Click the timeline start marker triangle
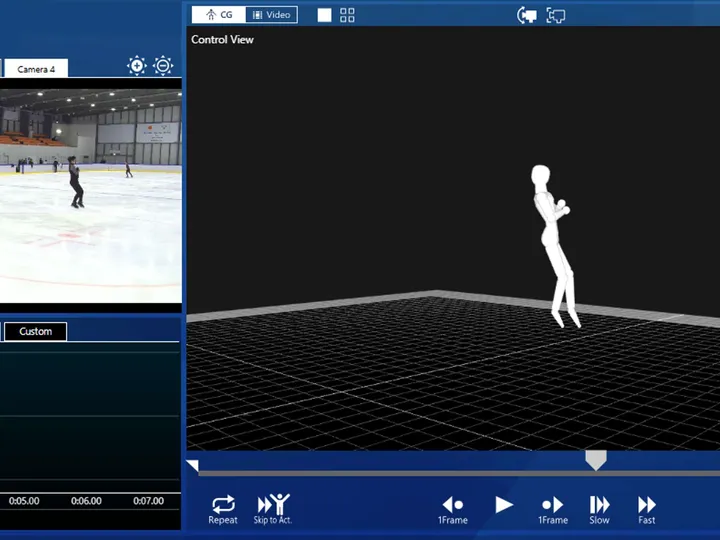Image resolution: width=720 pixels, height=540 pixels. [x=192, y=465]
